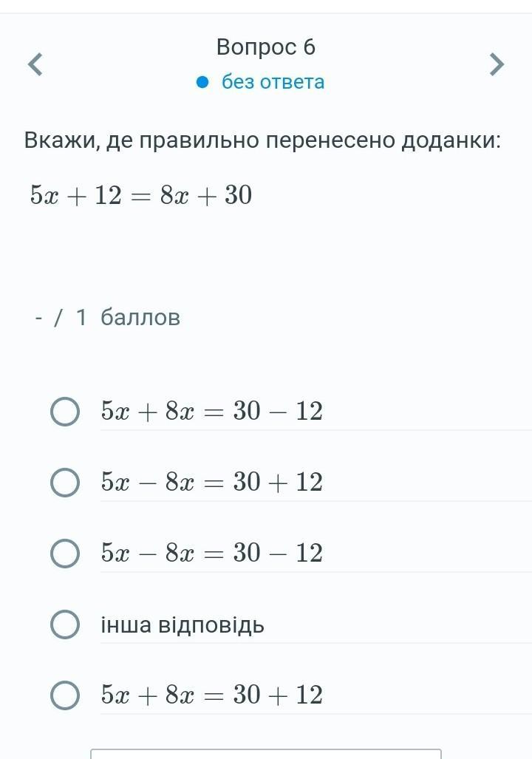The height and width of the screenshot is (759, 532).
Task: Click the '- / 1 баллов' score label
Action: tap(108, 317)
